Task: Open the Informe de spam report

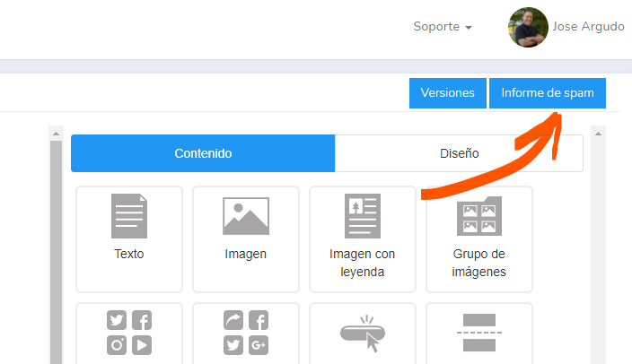Action: coord(548,93)
